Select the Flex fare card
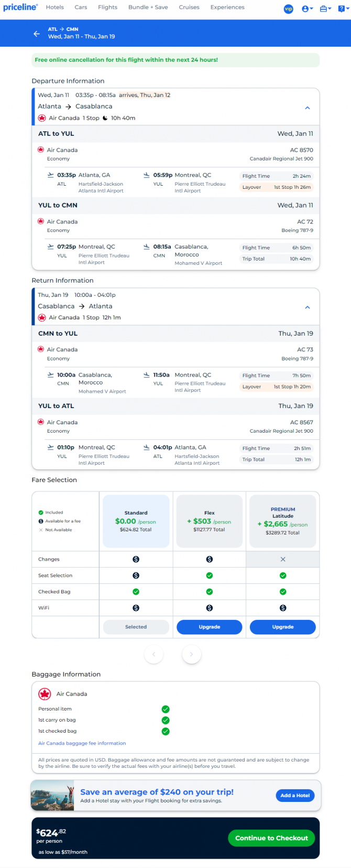Screen dimensions: 351x868 tap(210, 521)
